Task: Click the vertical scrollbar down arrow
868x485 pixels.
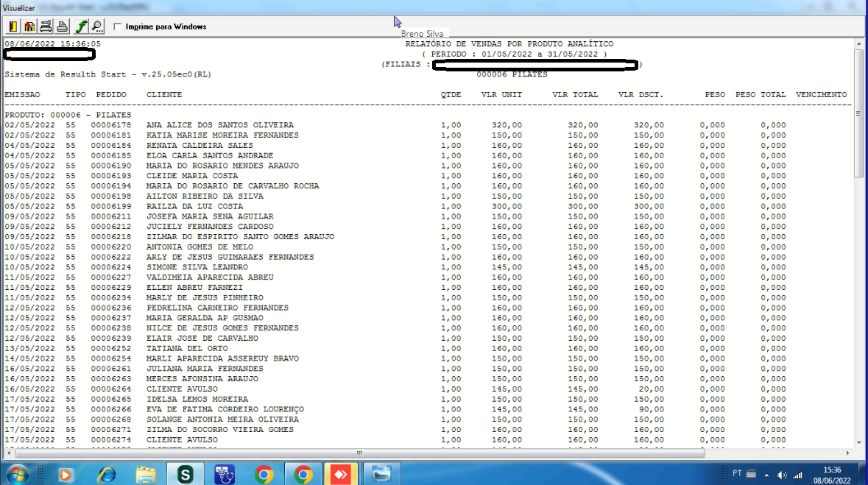Action: point(858,442)
